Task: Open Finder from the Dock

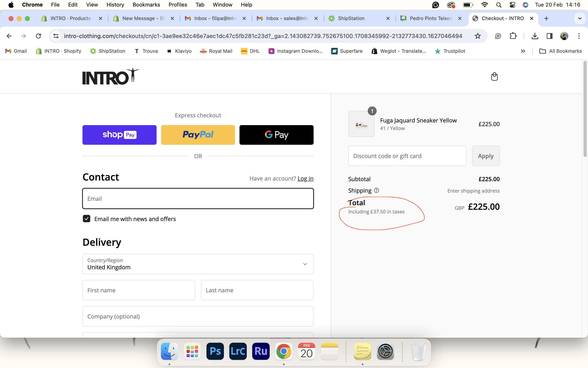Action: (x=169, y=351)
